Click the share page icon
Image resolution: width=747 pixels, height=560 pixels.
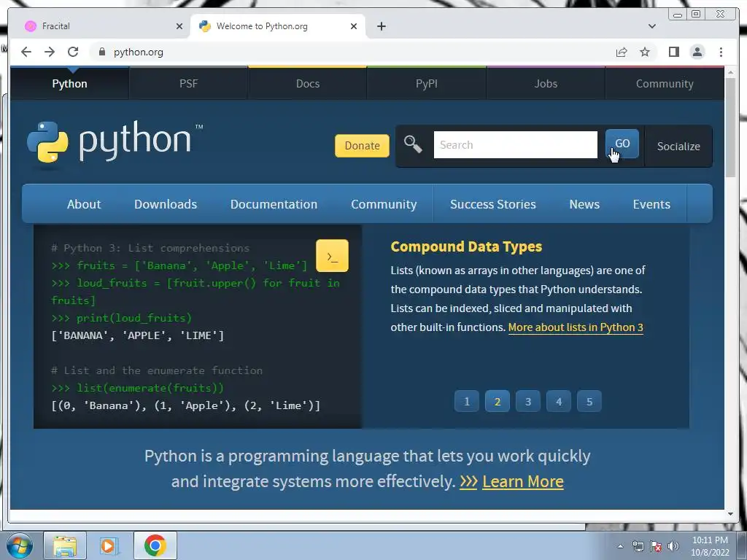click(x=622, y=52)
